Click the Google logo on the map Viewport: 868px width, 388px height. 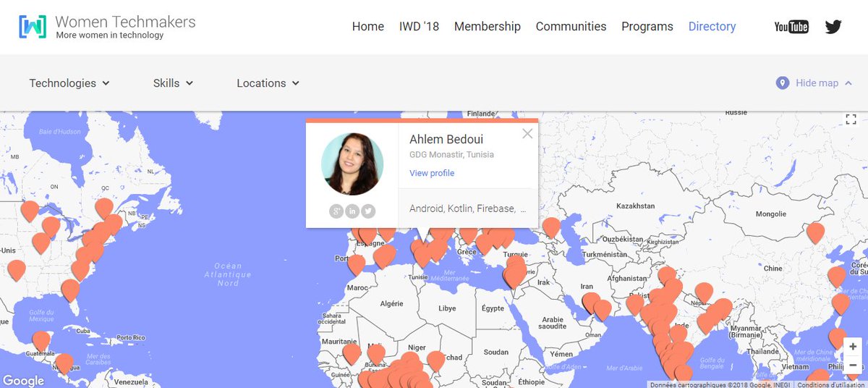[x=24, y=381]
